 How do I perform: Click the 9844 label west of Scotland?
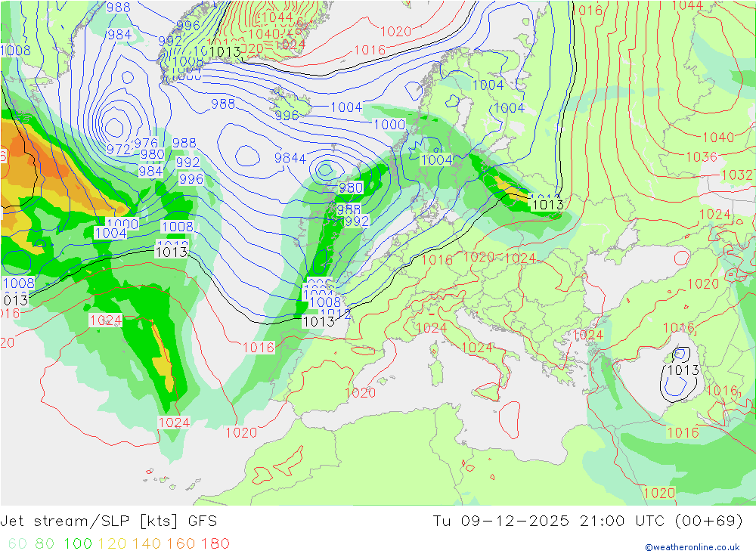[290, 158]
